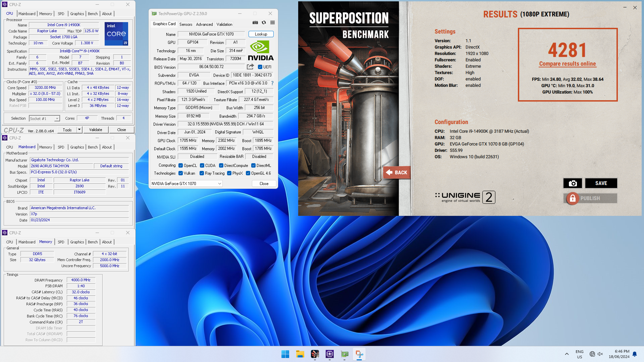Click the GPU-Z taskbar icon
The height and width of the screenshot is (362, 644).
[344, 354]
